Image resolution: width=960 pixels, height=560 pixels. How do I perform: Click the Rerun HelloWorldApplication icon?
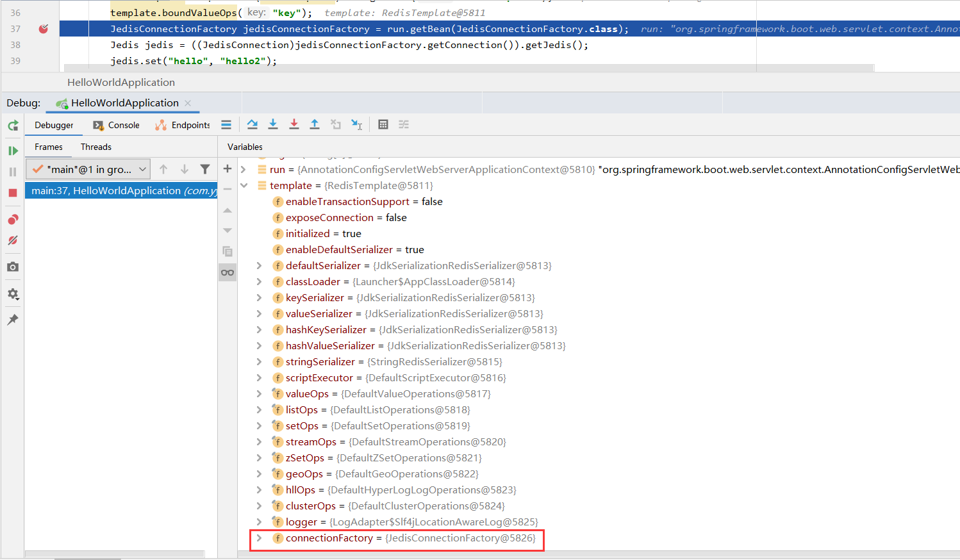coord(13,126)
